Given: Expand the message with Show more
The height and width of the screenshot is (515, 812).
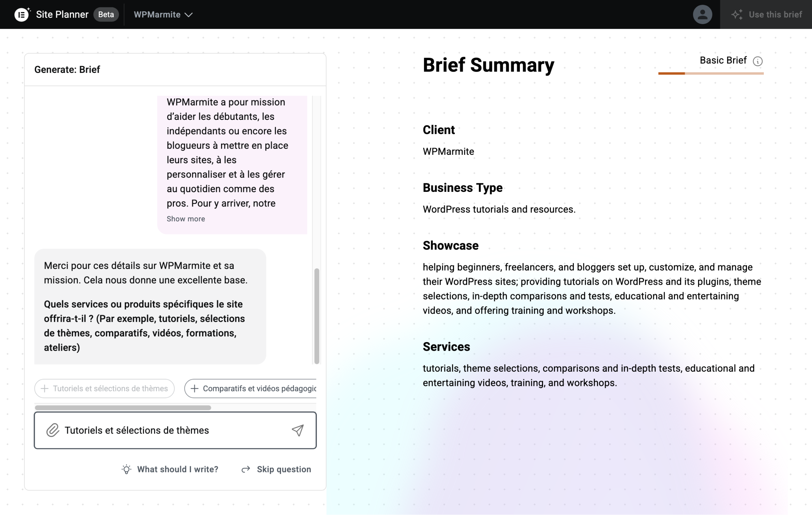Looking at the screenshot, I should tap(186, 219).
